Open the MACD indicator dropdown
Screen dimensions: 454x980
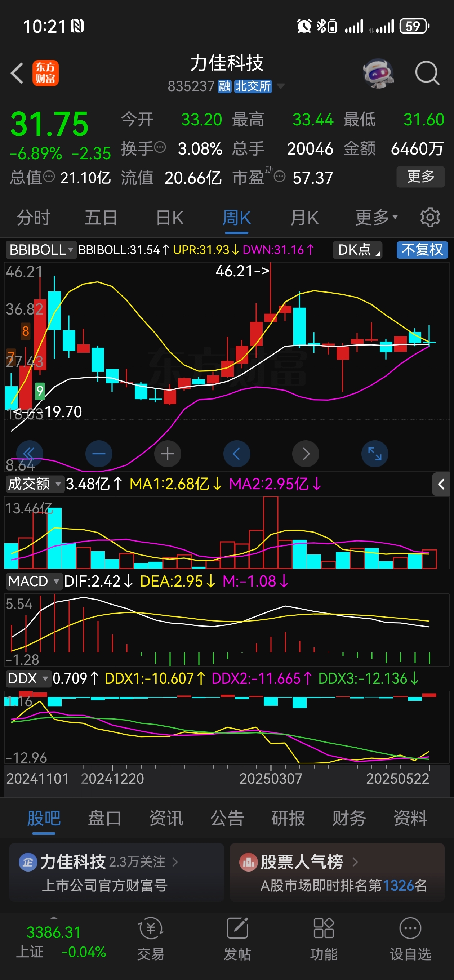coord(34,581)
